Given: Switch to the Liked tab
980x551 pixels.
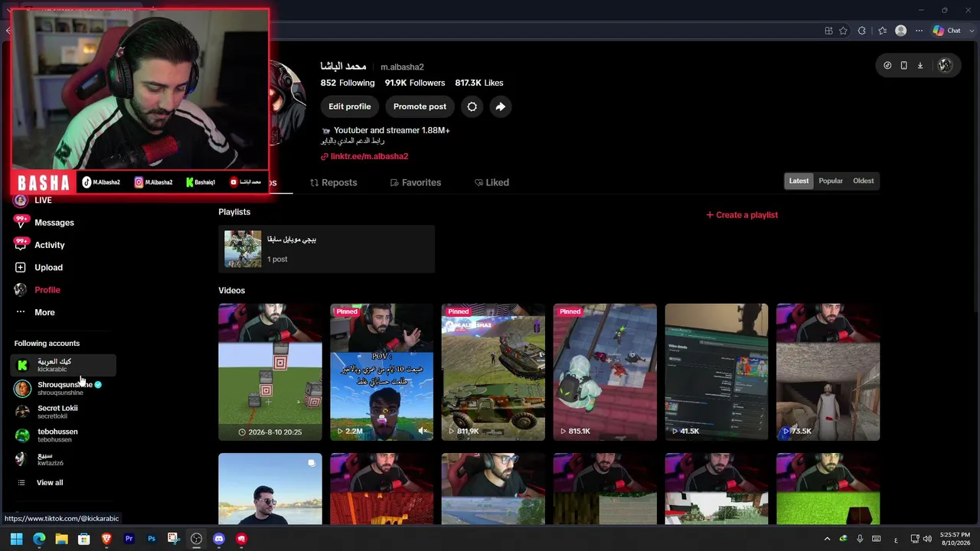Looking at the screenshot, I should click(492, 182).
